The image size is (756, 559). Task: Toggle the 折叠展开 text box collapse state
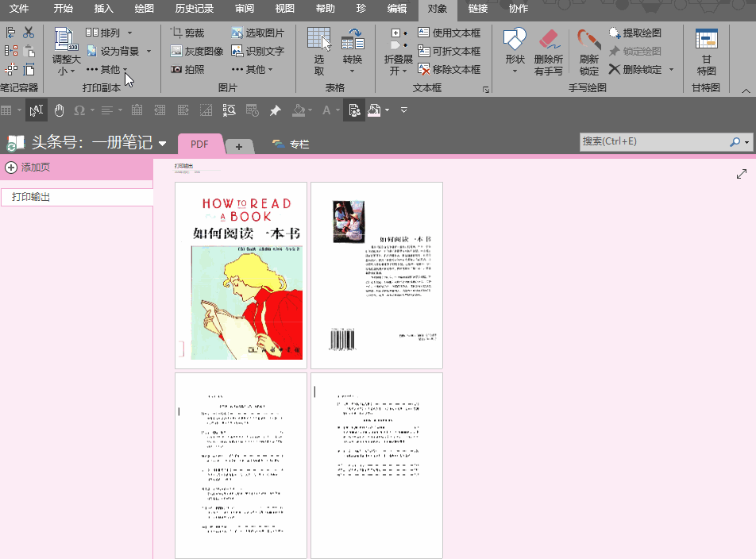click(397, 50)
